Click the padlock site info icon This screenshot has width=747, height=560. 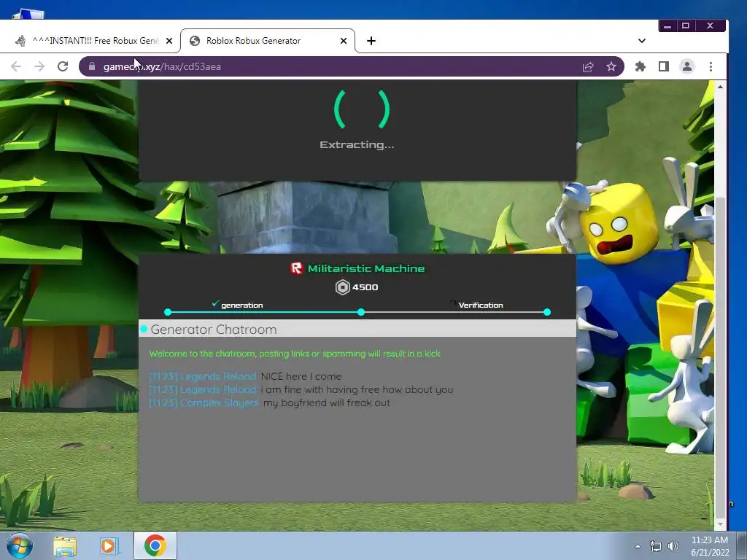(x=92, y=66)
